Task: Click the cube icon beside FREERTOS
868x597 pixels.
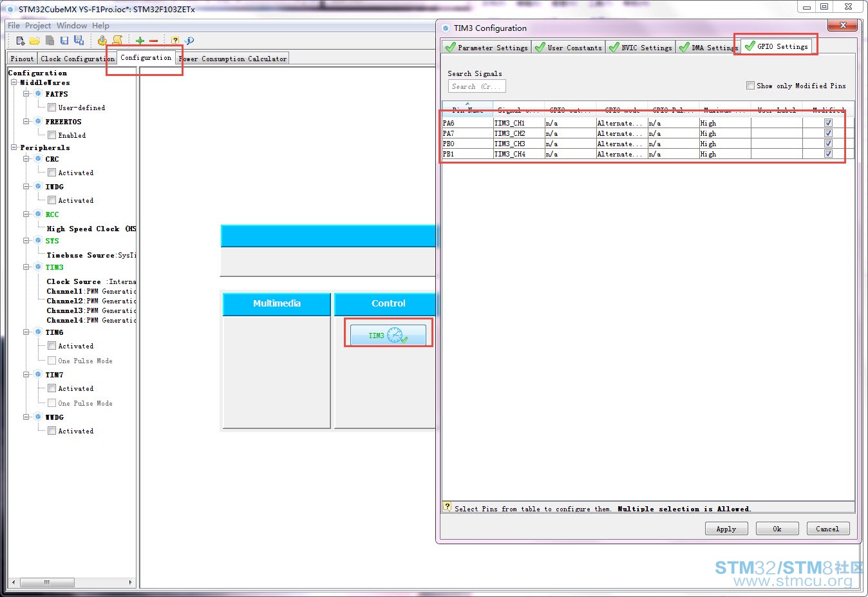Action: [38, 121]
